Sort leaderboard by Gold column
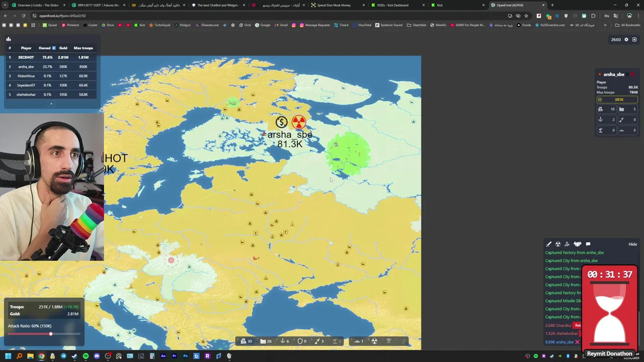 point(63,48)
